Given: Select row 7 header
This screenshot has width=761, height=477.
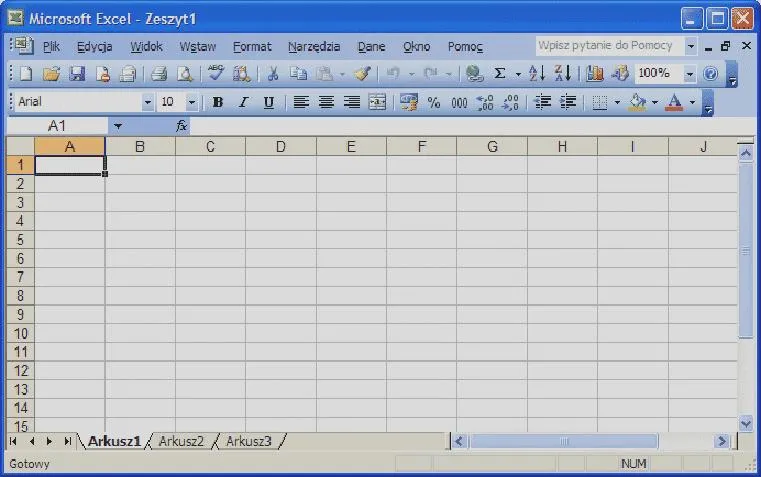Looking at the screenshot, I should click(x=20, y=277).
